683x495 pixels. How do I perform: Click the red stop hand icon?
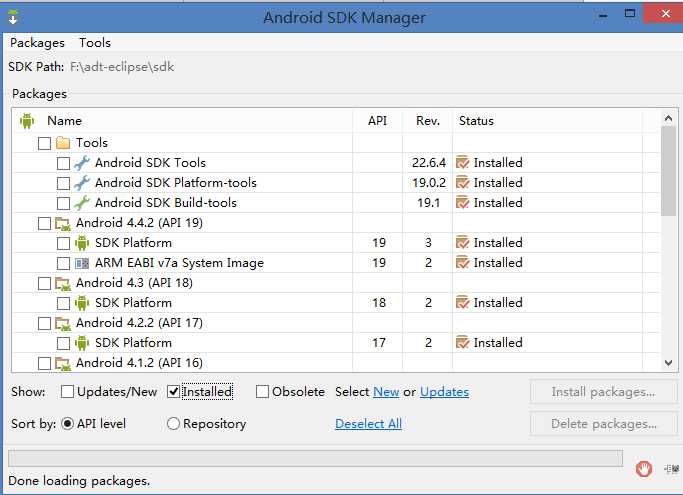(x=644, y=469)
